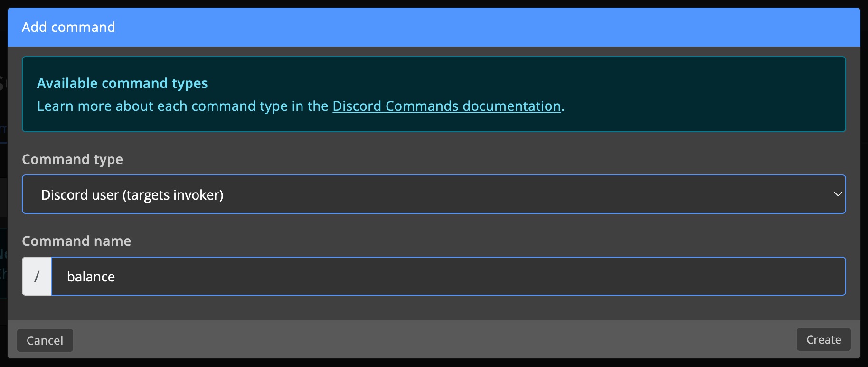Click the 'Command type' section label
Screen dimensions: 868x367
point(72,159)
